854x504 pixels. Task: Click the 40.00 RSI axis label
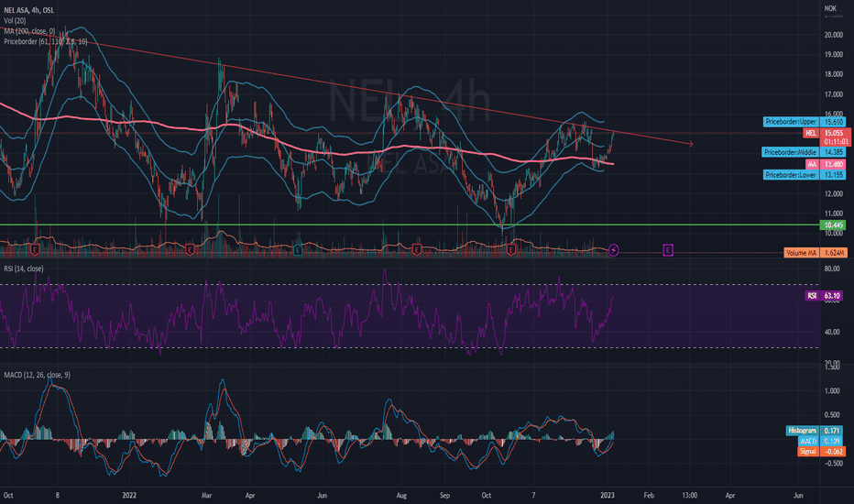832,332
